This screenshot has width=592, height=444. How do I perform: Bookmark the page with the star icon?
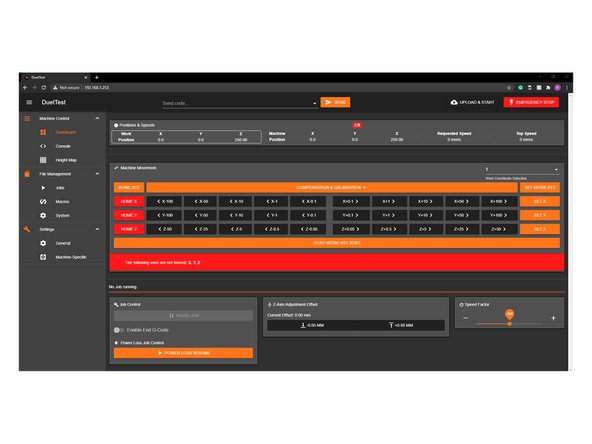(509, 88)
